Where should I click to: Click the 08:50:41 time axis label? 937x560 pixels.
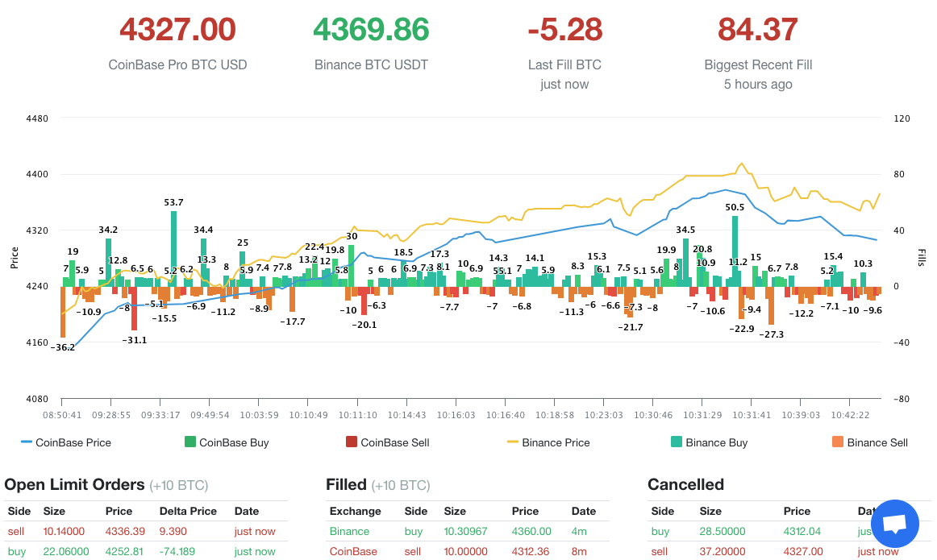[62, 415]
